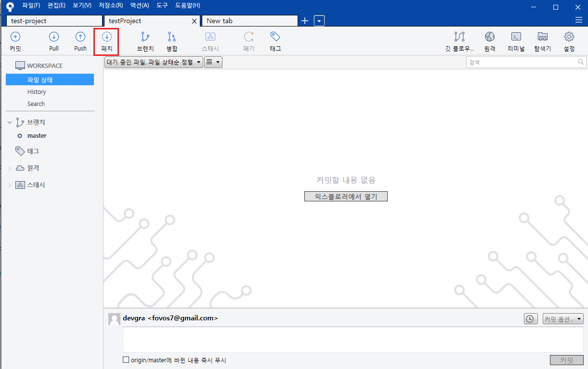Toggle the origin/master immediate push checkbox
Image resolution: width=588 pixels, height=369 pixels.
(x=126, y=360)
